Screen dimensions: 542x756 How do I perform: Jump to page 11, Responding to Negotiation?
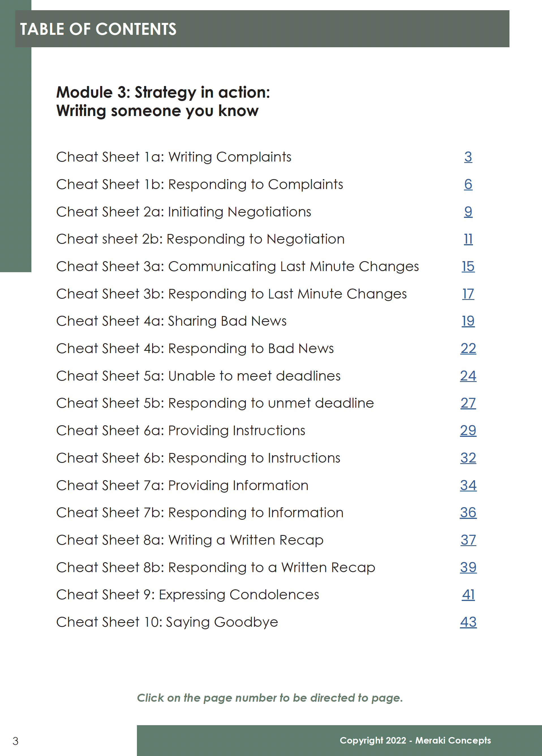point(468,239)
